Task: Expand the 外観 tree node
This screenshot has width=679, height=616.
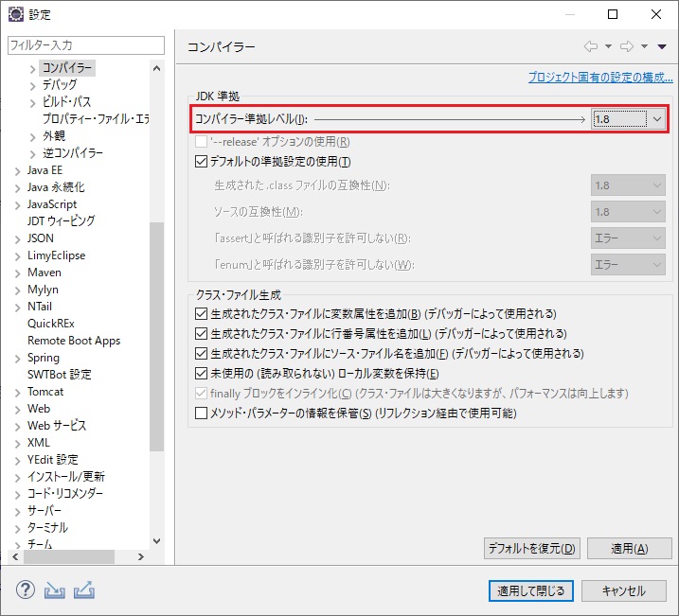Action: (33, 136)
